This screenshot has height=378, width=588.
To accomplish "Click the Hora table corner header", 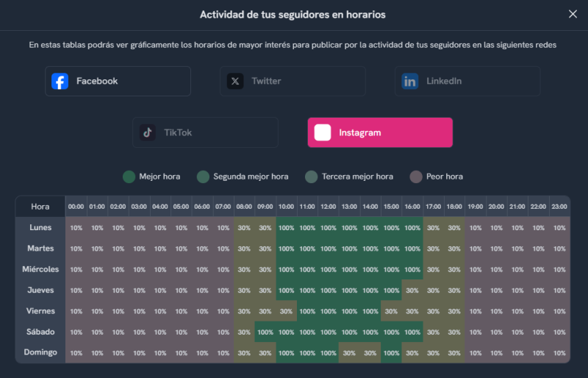I will (40, 207).
